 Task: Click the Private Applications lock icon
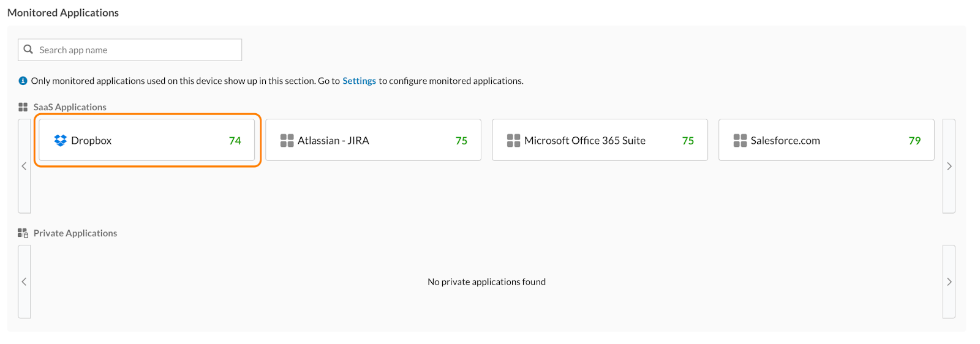coord(23,233)
